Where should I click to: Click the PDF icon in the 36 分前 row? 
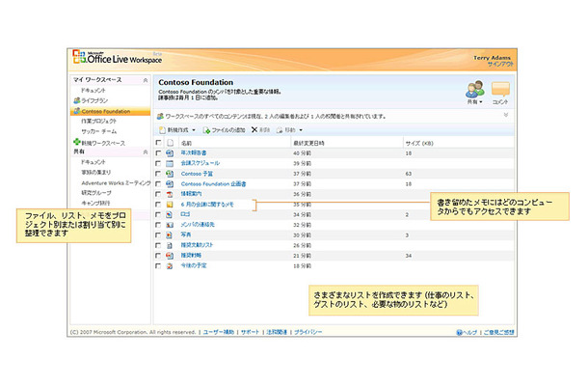[170, 194]
